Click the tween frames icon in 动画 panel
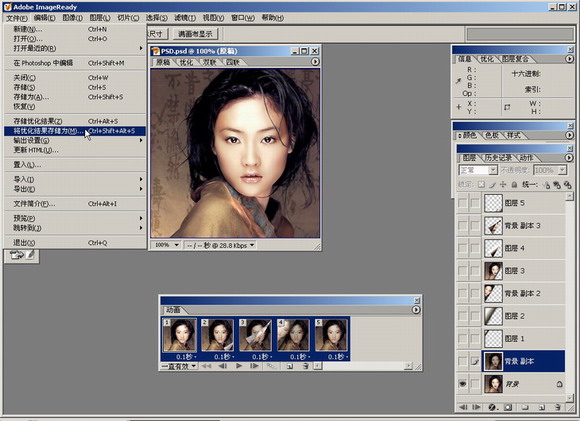 (271, 366)
